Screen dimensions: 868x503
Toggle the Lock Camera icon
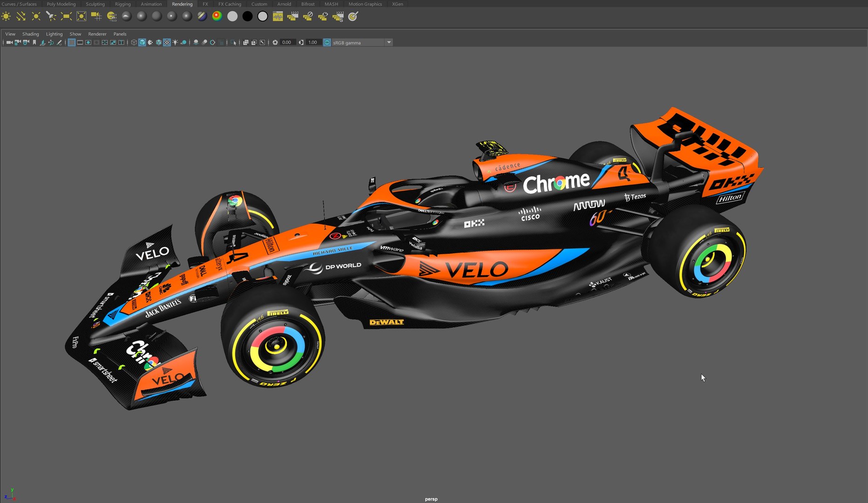pyautogui.click(x=18, y=42)
